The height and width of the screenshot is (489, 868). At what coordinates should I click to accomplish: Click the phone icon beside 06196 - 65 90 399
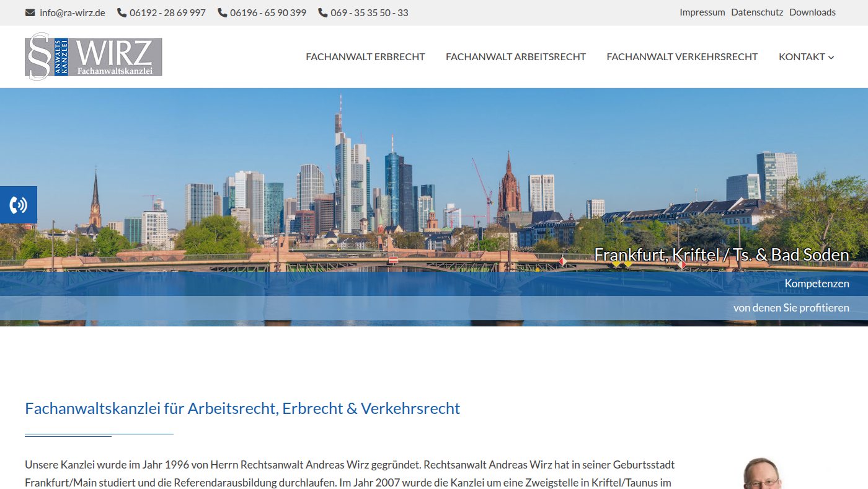coord(222,12)
